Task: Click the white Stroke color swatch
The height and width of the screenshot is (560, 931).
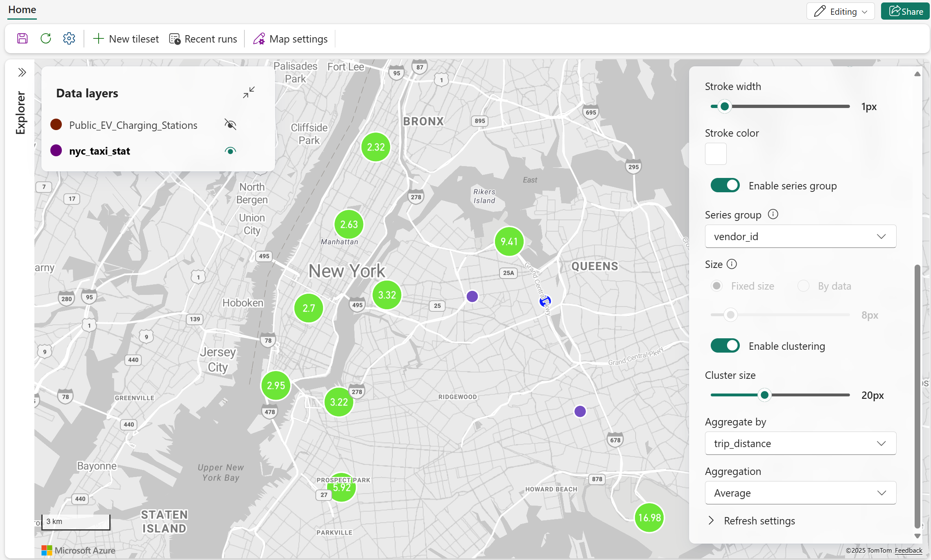Action: click(716, 154)
